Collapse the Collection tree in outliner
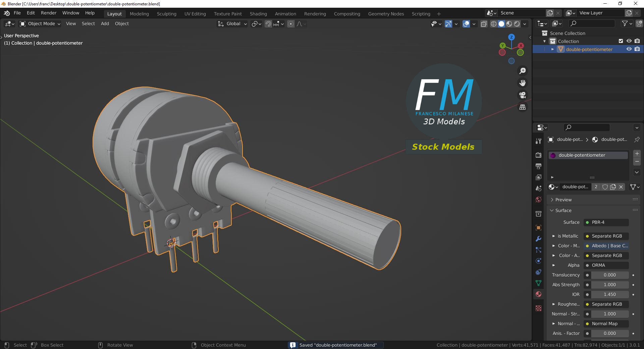This screenshot has width=644, height=349. pos(544,41)
